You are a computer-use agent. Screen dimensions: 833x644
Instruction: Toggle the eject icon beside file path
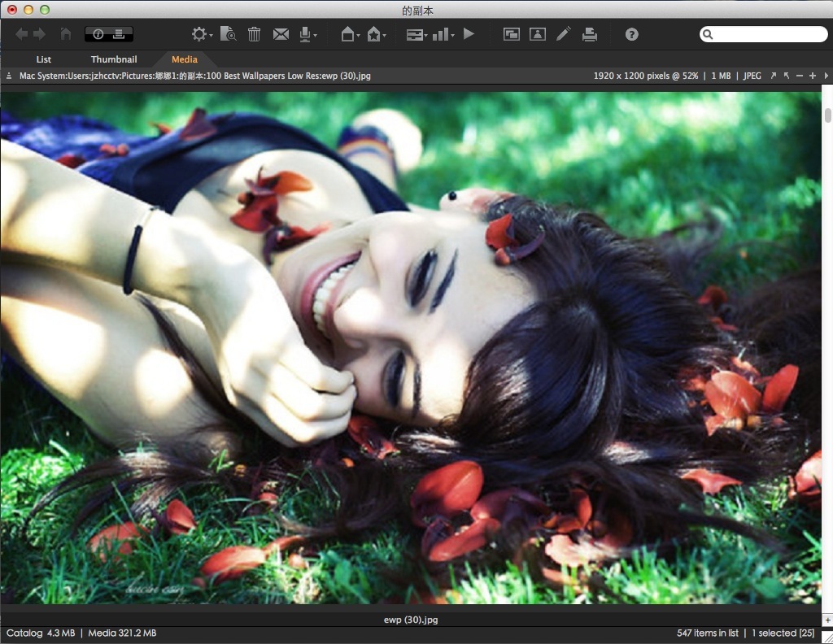point(9,76)
